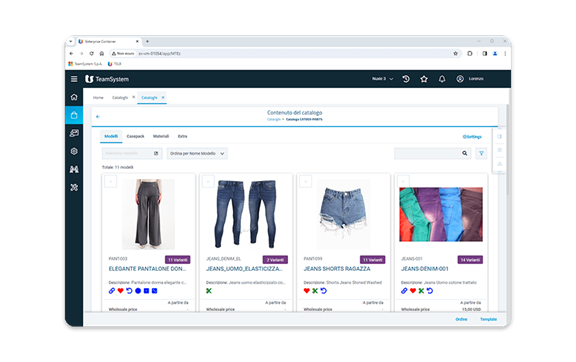Select the Materiali tab

[161, 136]
